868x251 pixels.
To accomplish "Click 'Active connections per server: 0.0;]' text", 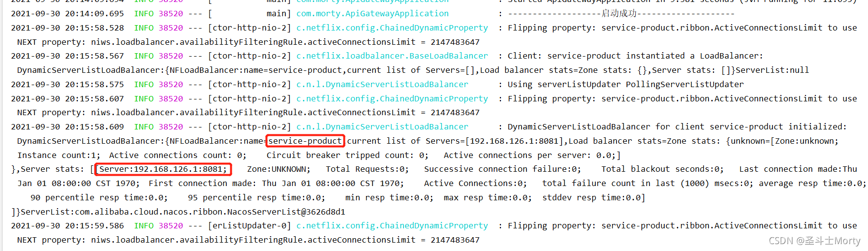I will coord(532,156).
